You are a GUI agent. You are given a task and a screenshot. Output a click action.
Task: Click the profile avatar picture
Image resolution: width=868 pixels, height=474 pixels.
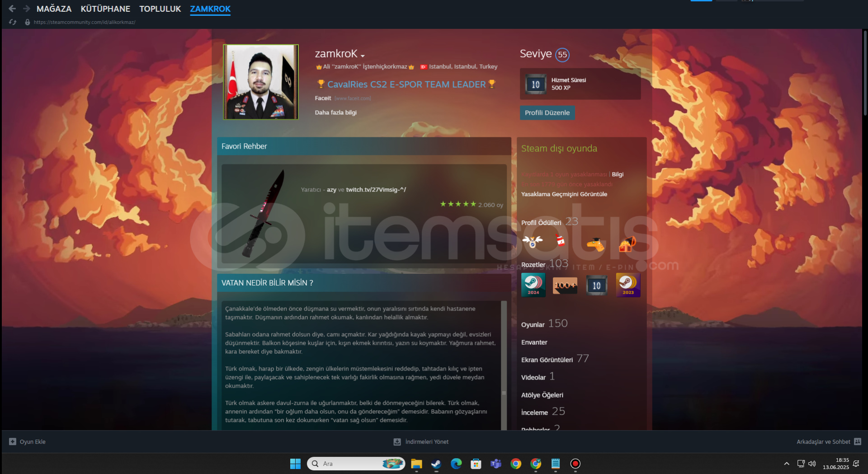(261, 82)
